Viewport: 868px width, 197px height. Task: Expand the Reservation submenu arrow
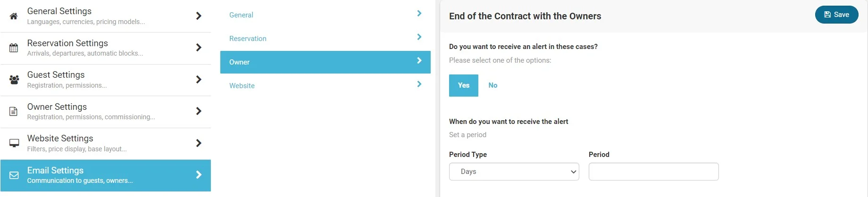tap(419, 37)
